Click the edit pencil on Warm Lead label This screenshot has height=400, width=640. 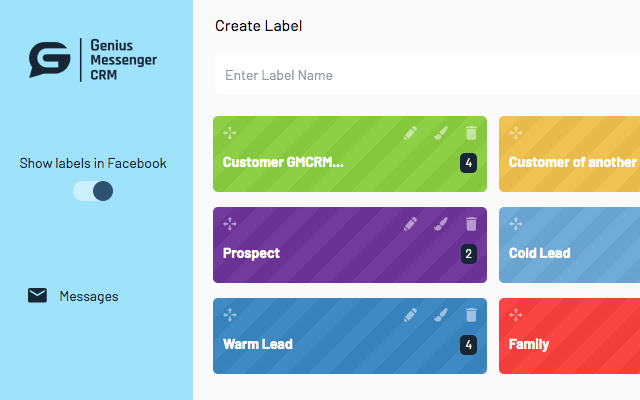410,315
